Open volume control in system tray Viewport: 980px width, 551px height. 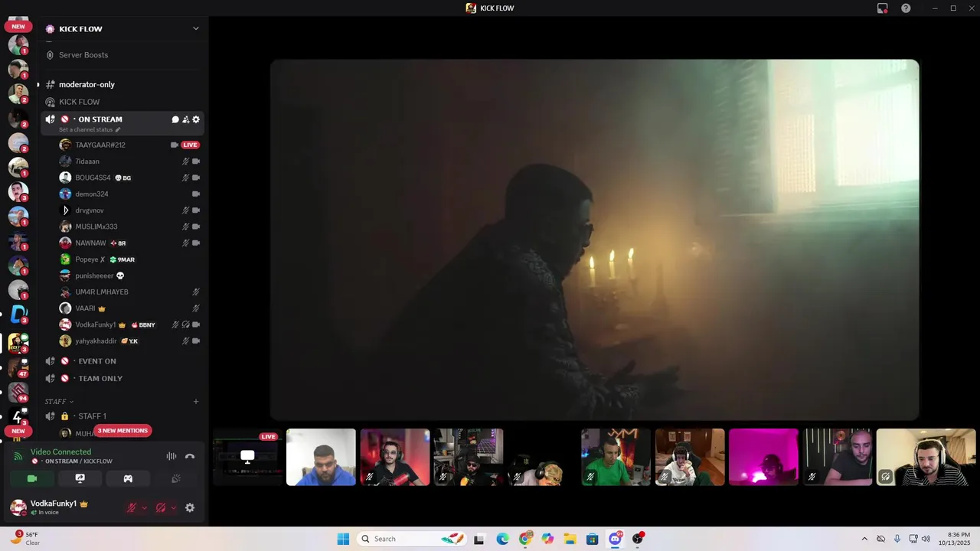point(926,539)
